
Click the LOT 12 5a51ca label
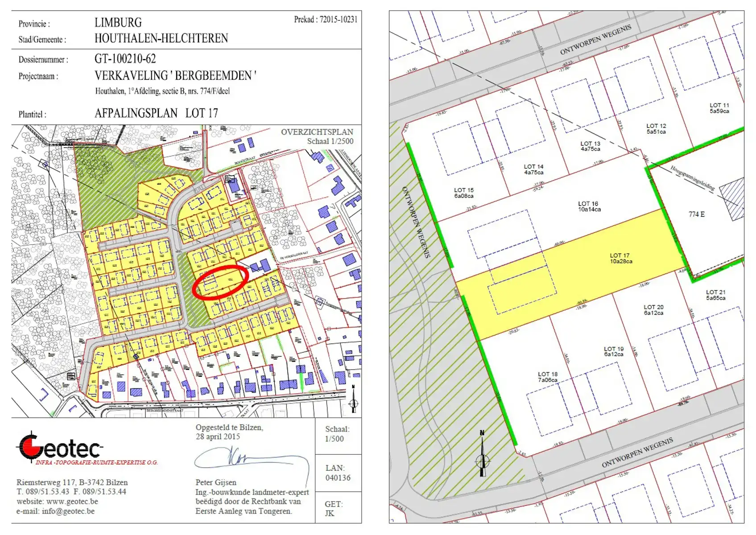tap(656, 129)
